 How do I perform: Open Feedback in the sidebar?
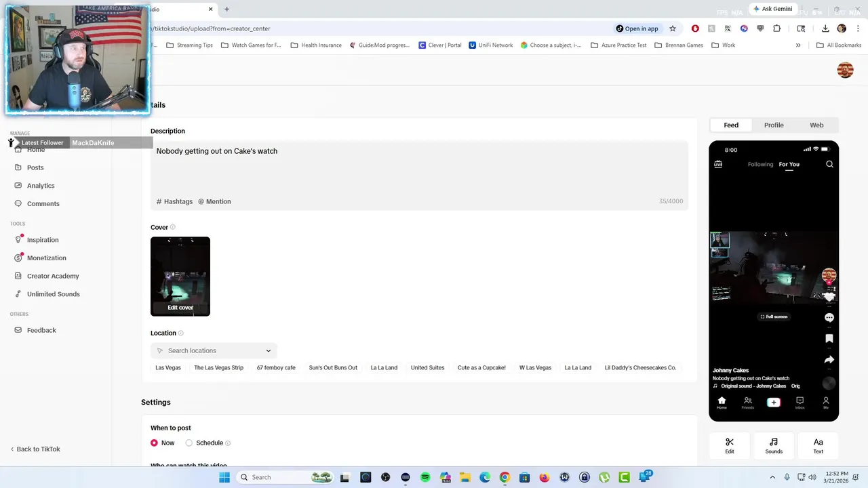[41, 331]
